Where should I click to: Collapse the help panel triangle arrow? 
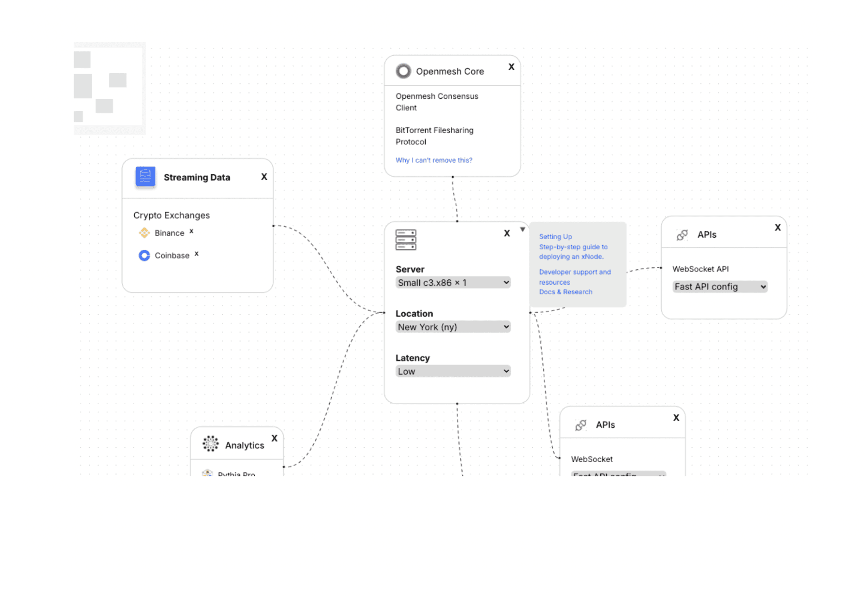(522, 229)
